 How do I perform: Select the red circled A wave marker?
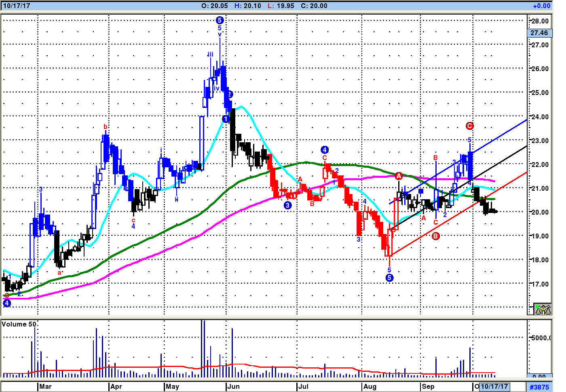[x=399, y=176]
